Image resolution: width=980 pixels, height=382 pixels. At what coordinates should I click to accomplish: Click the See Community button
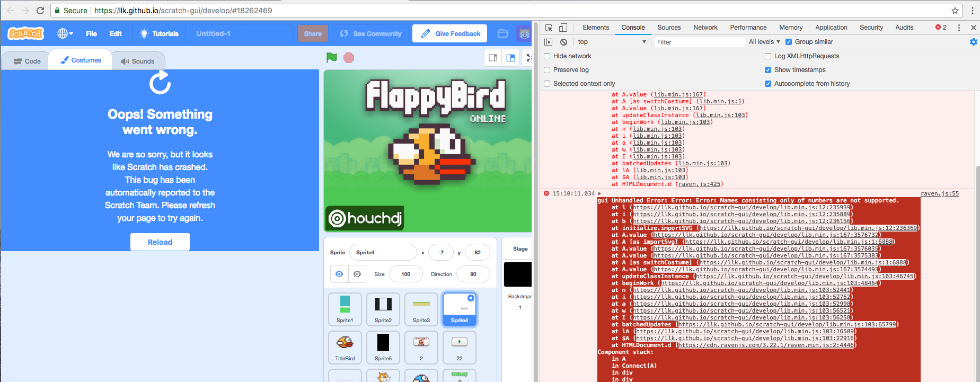click(x=370, y=33)
